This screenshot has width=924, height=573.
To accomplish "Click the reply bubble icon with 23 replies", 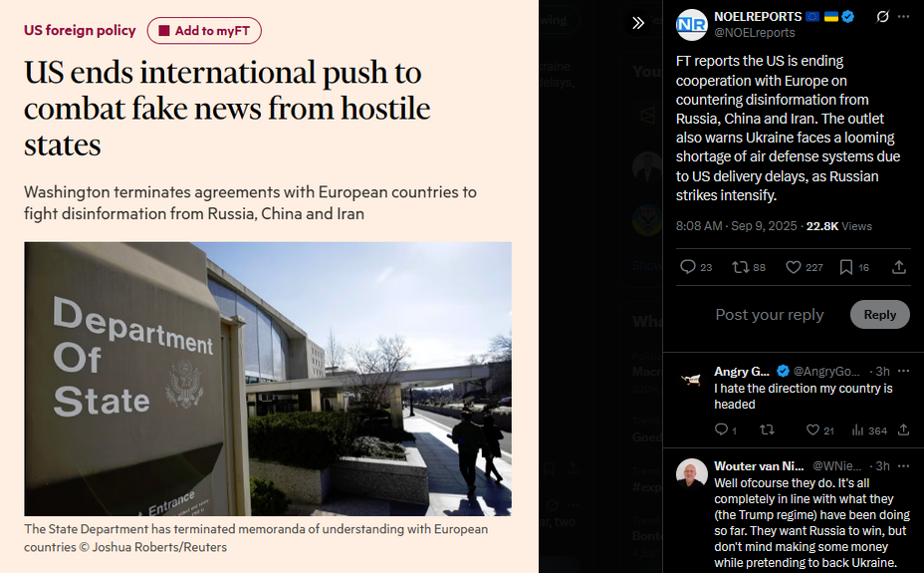I will (688, 267).
